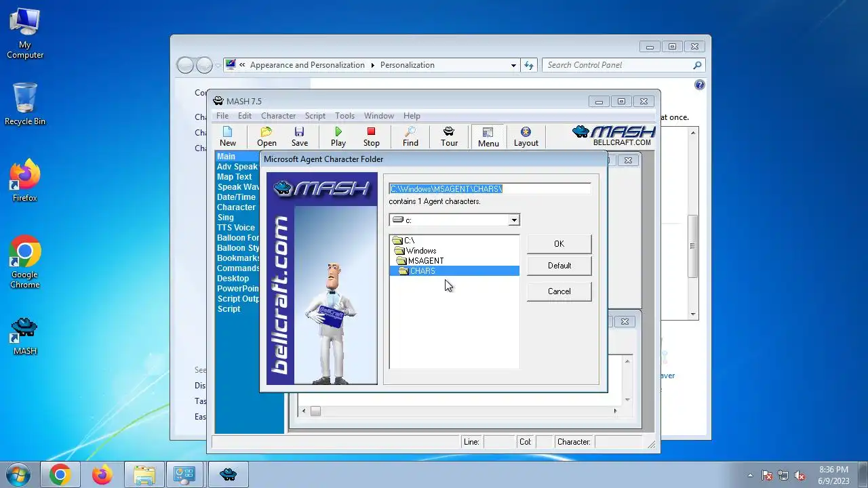Open the My Computer desktop icon
Viewport: 868px width, 488px height.
point(25,34)
